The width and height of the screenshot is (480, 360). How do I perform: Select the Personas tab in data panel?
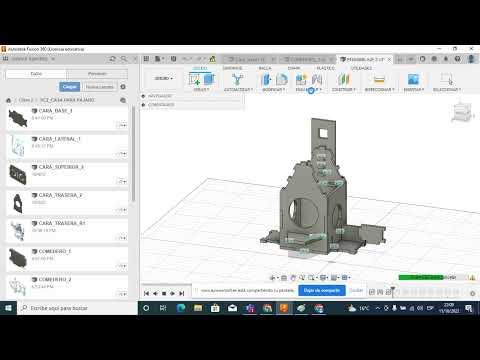[x=97, y=74]
